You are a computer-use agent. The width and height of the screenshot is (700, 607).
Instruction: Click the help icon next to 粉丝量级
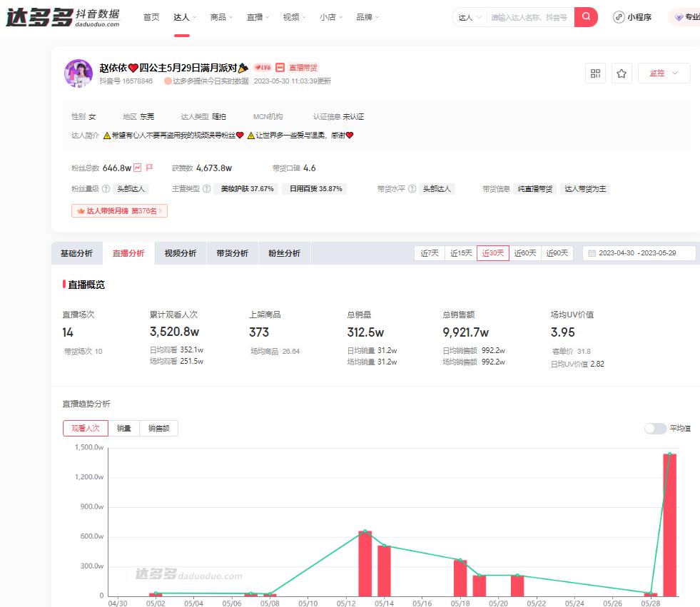pyautogui.click(x=106, y=188)
